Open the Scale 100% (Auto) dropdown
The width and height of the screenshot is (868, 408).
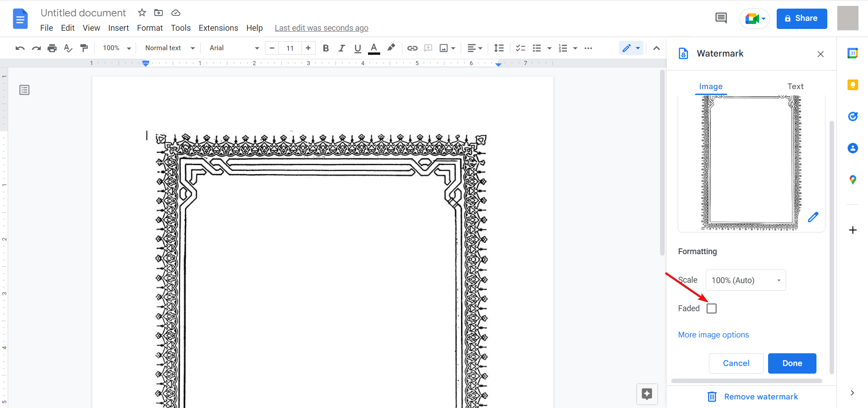pyautogui.click(x=746, y=280)
